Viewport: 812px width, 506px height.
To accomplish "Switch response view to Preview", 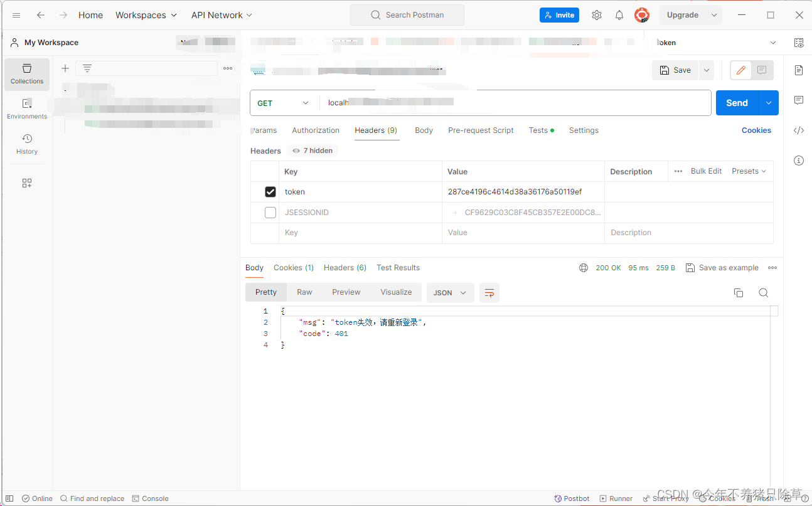I will [346, 292].
